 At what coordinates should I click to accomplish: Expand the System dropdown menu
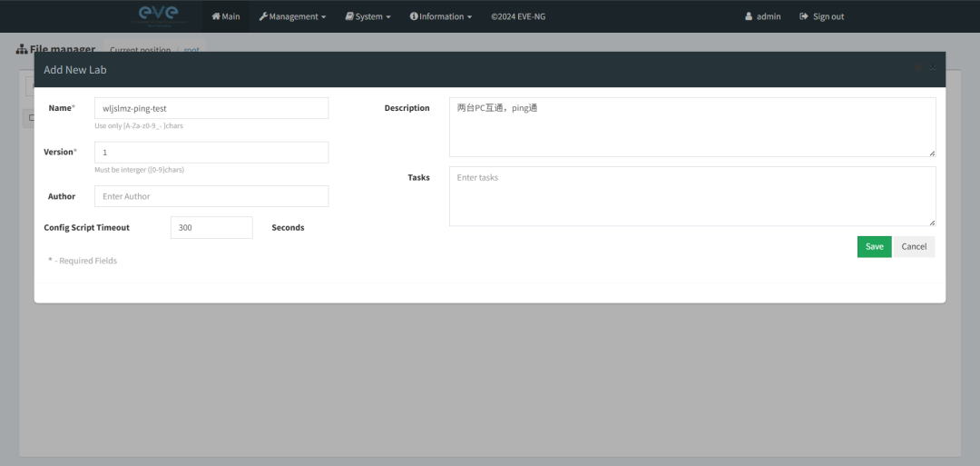click(367, 16)
